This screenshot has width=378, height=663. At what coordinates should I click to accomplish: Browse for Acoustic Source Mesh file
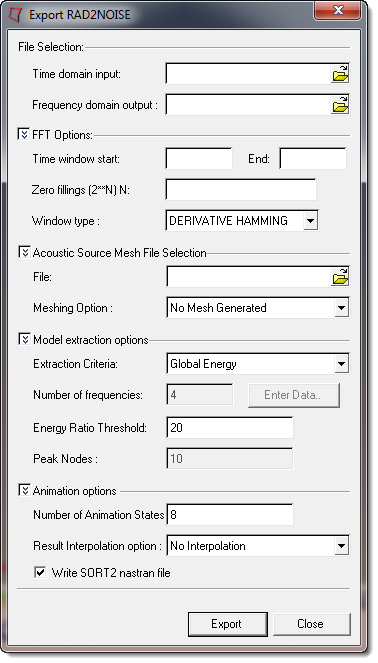[340, 277]
